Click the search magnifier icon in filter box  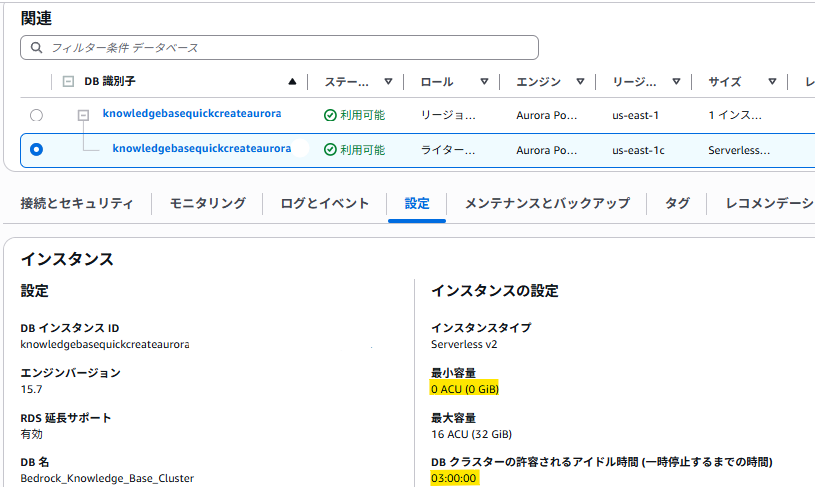[x=36, y=48]
